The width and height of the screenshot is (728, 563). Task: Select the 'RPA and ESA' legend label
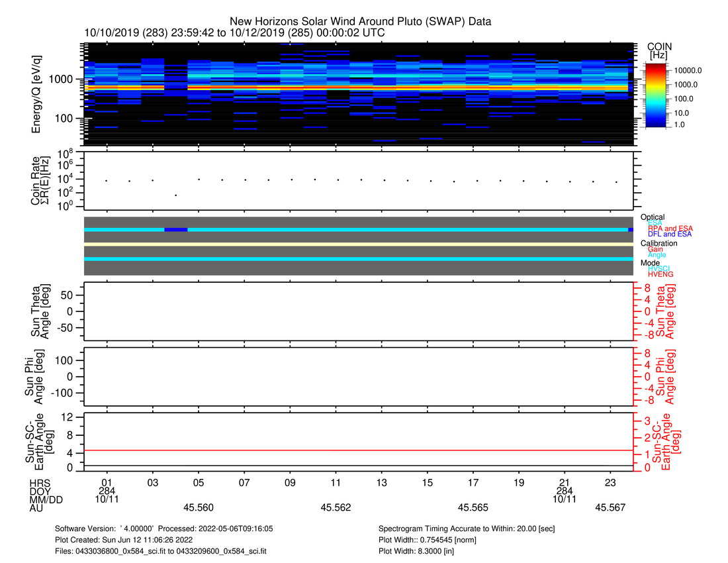click(x=670, y=229)
